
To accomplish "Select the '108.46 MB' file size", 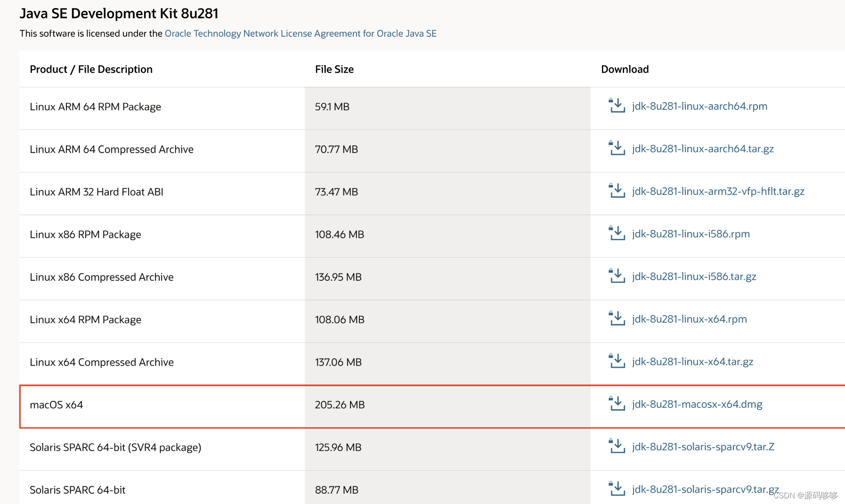I will click(339, 235).
